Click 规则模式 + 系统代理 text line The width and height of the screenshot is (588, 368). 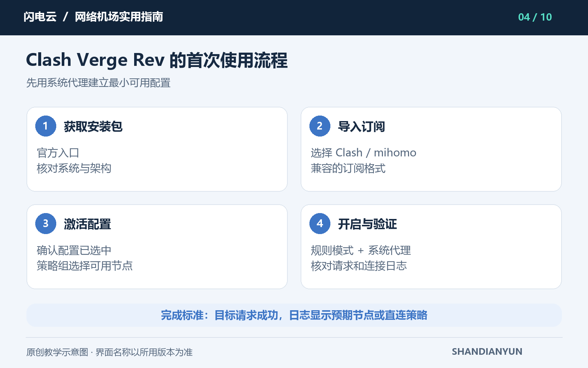(361, 251)
